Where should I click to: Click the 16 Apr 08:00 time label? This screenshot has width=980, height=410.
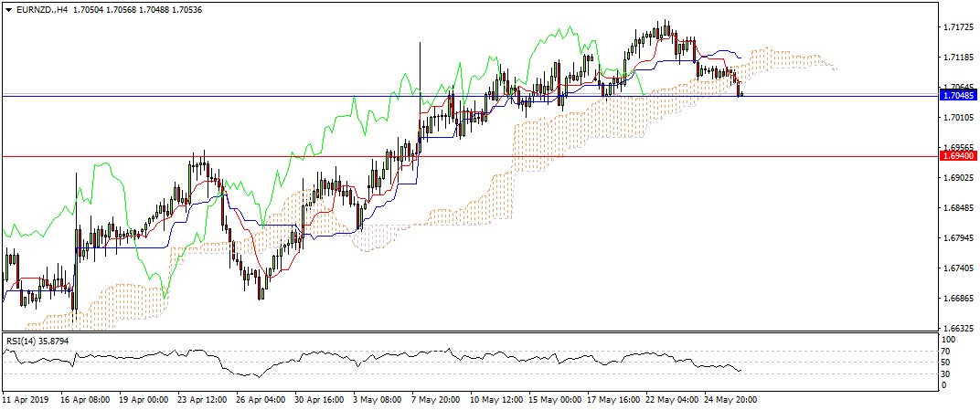tap(87, 399)
